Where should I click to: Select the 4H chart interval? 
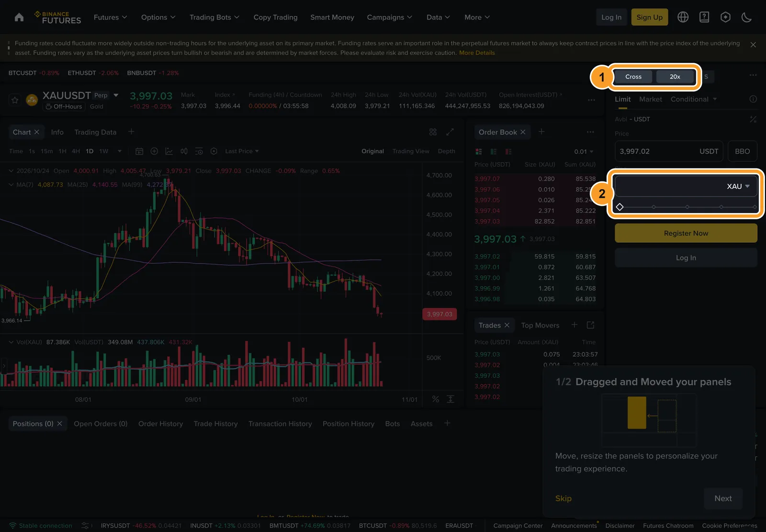coord(76,151)
